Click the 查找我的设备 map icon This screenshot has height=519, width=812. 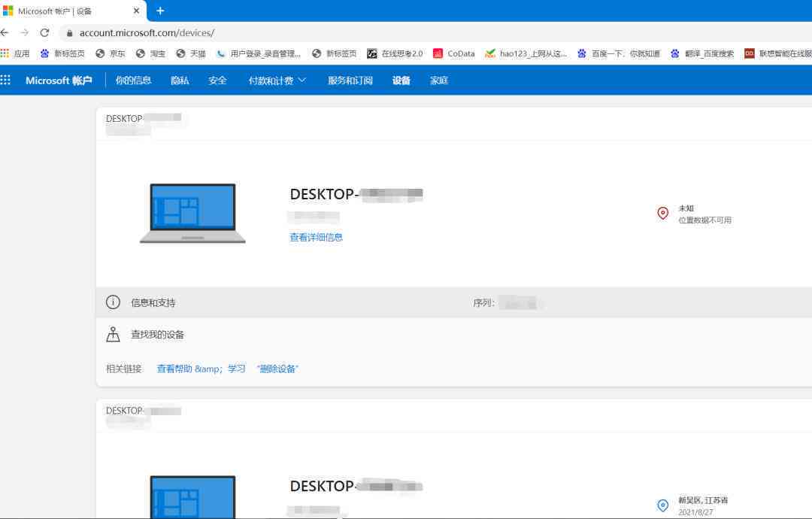coord(113,334)
